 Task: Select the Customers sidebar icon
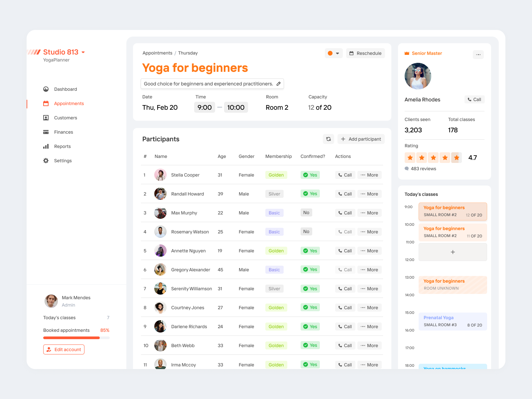(x=46, y=118)
